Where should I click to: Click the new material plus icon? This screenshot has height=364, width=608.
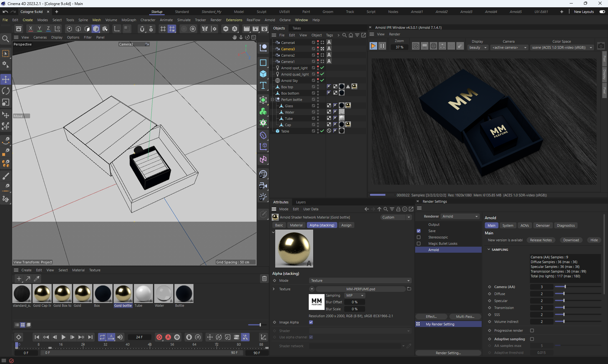click(19, 279)
